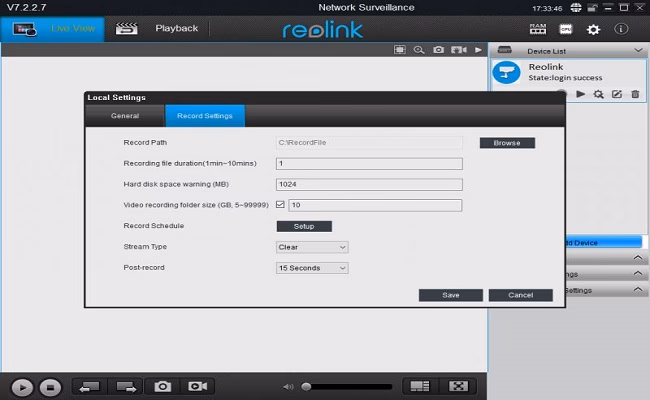
Task: Open the Stream Type dropdown
Action: coord(312,247)
